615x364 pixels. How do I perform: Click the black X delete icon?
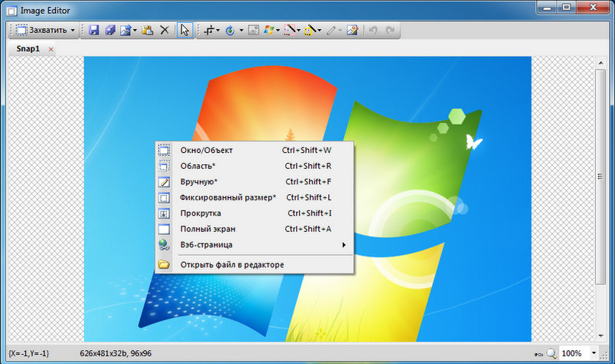pyautogui.click(x=165, y=30)
